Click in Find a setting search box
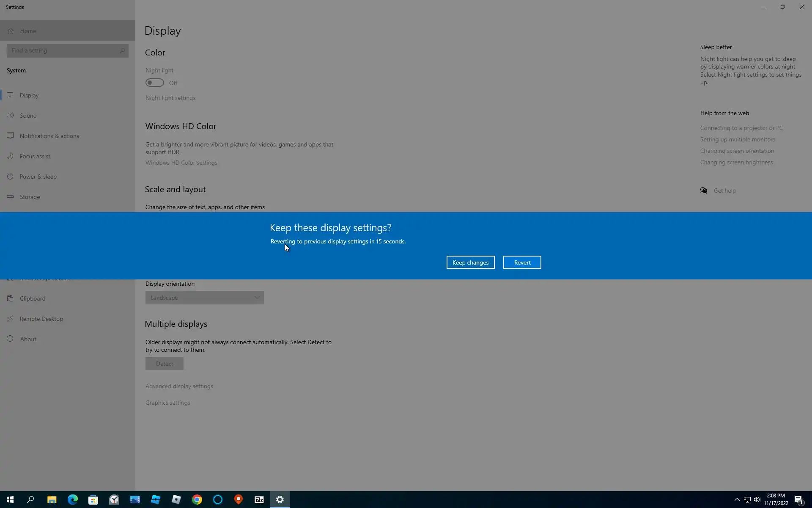The width and height of the screenshot is (812, 508). (63, 51)
